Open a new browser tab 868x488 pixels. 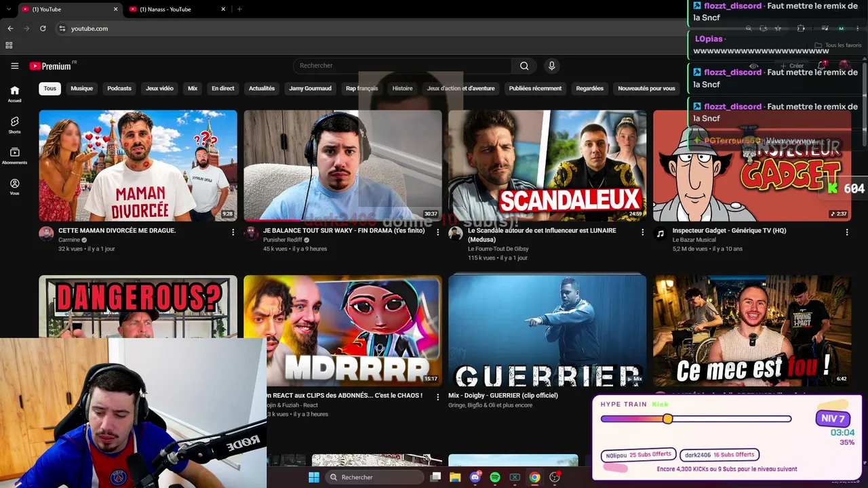(x=239, y=9)
